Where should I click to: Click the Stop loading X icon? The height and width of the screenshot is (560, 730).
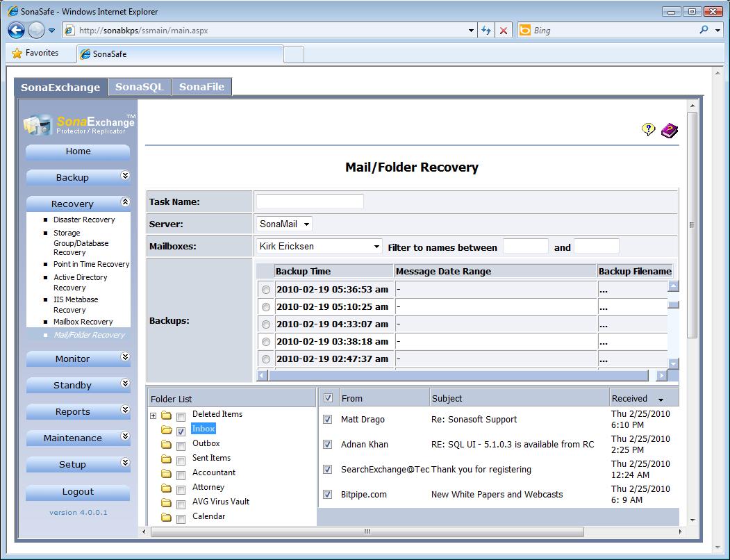pyautogui.click(x=504, y=31)
